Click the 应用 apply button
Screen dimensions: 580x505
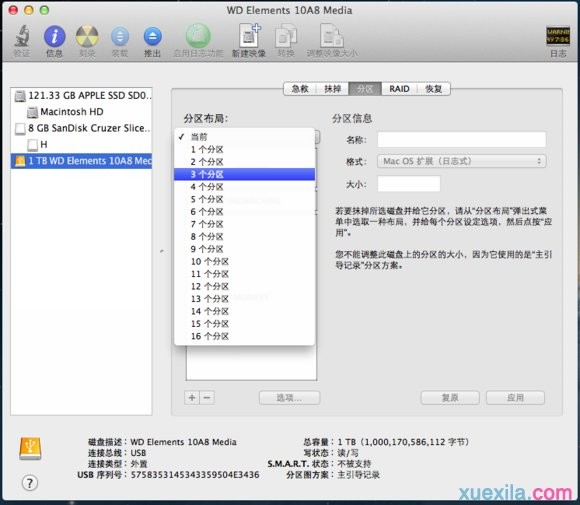pyautogui.click(x=515, y=398)
